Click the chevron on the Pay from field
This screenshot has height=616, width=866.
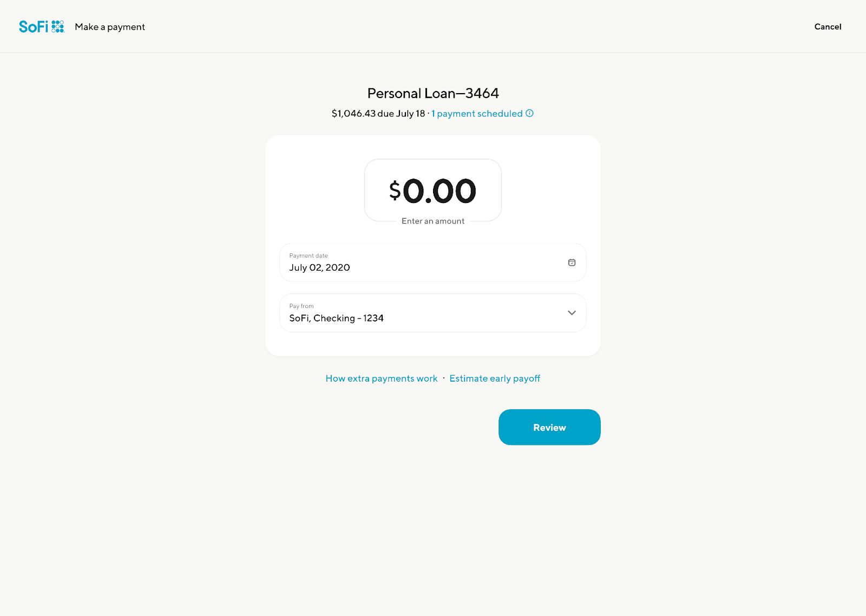click(571, 313)
